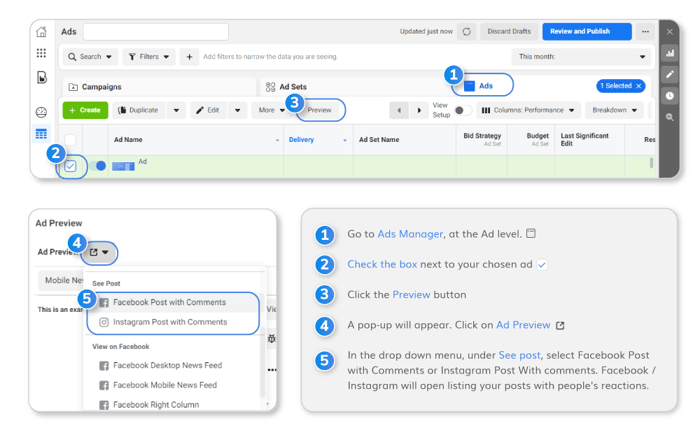Click the Discard Drafts button
Screen dimensions: 700x435
coord(509,32)
